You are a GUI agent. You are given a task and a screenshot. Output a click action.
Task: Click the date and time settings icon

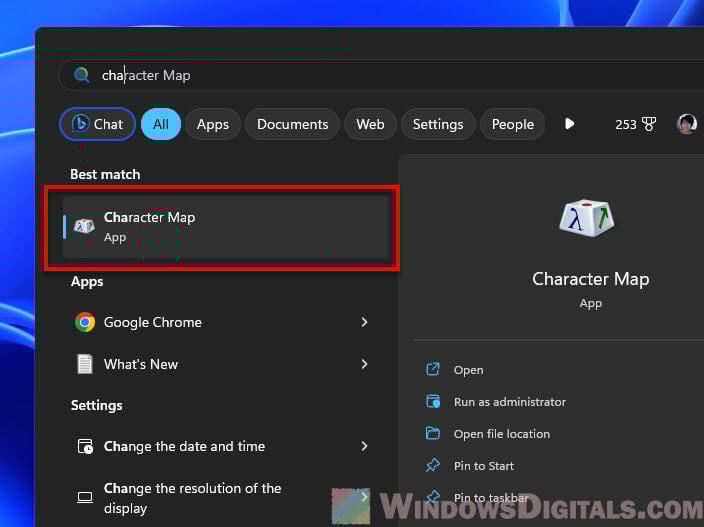(x=85, y=447)
